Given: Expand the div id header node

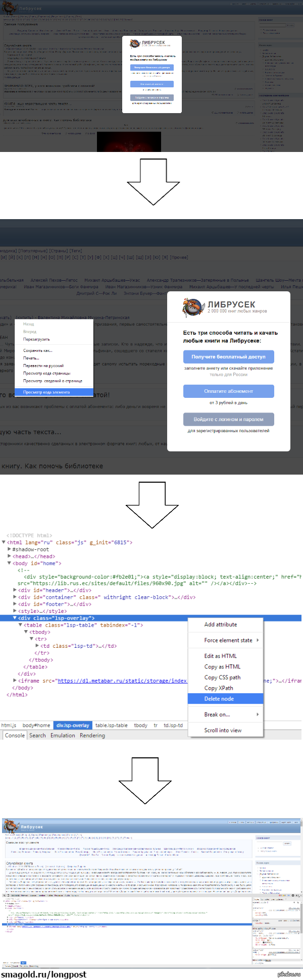Looking at the screenshot, I should [x=15, y=590].
